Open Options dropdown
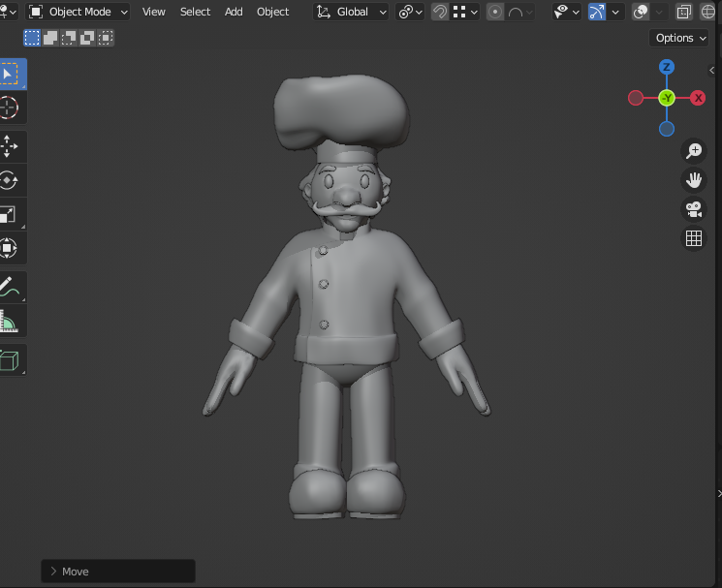This screenshot has height=588, width=722. pos(678,38)
